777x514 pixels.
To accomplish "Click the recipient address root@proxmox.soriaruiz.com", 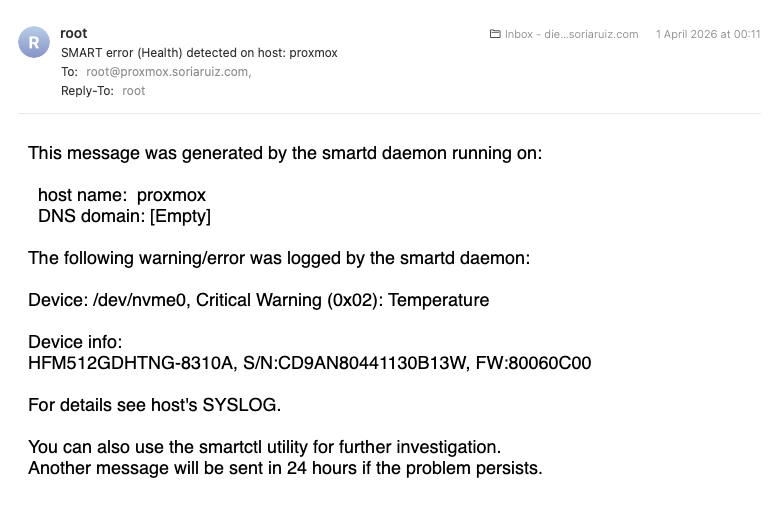I will pyautogui.click(x=168, y=72).
